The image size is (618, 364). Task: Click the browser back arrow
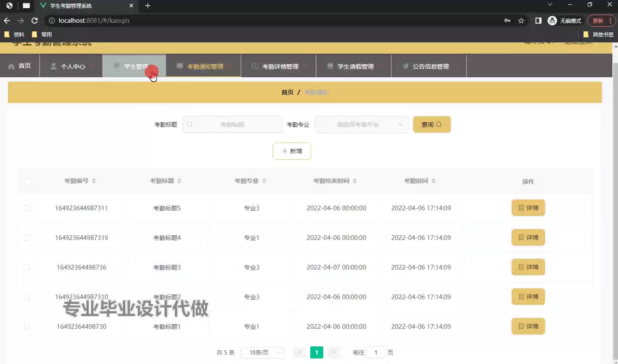click(7, 21)
